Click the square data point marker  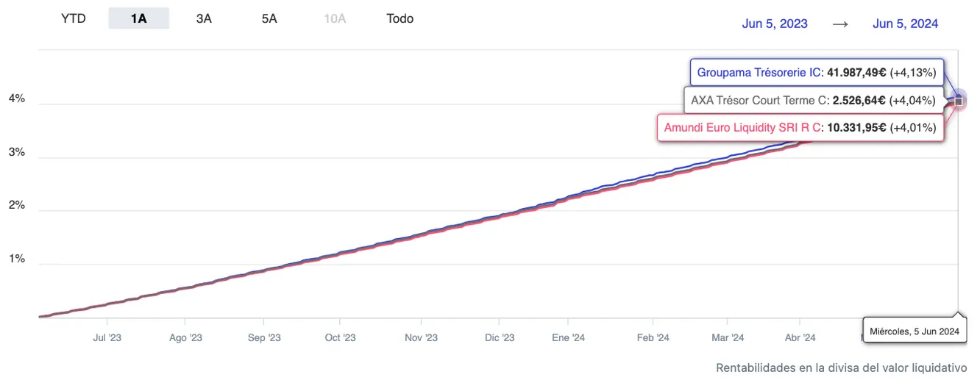(x=958, y=100)
